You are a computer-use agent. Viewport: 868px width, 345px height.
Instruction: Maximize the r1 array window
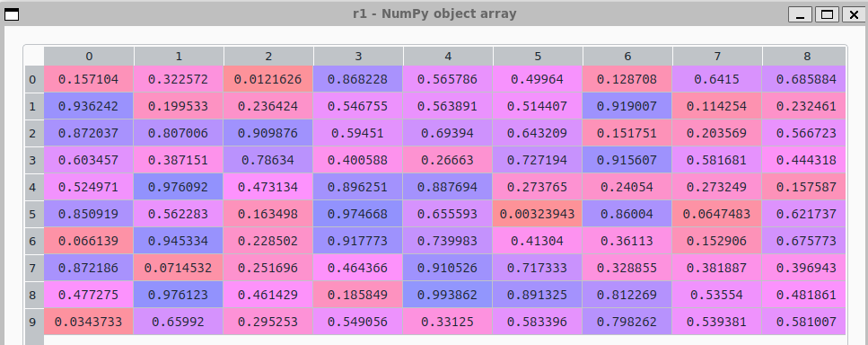point(827,14)
